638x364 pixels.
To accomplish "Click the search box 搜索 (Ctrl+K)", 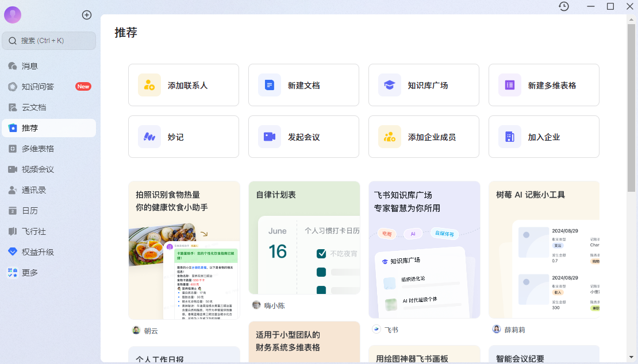I will tap(49, 41).
